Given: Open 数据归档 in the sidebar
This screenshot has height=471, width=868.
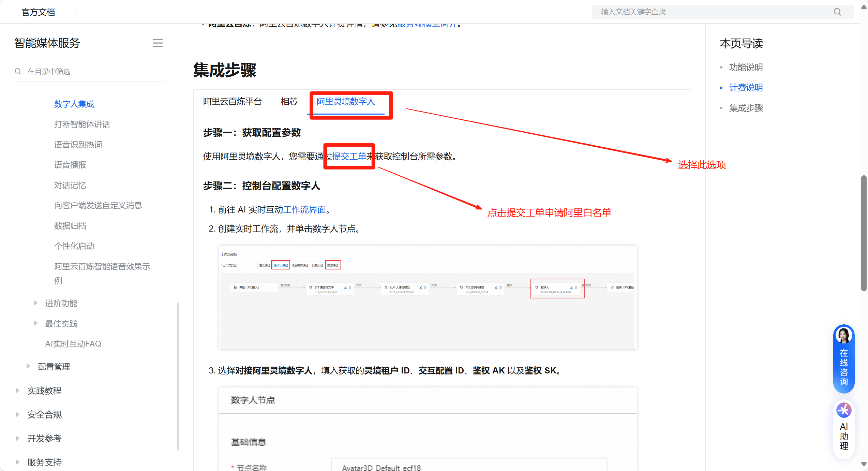Looking at the screenshot, I should pos(70,226).
